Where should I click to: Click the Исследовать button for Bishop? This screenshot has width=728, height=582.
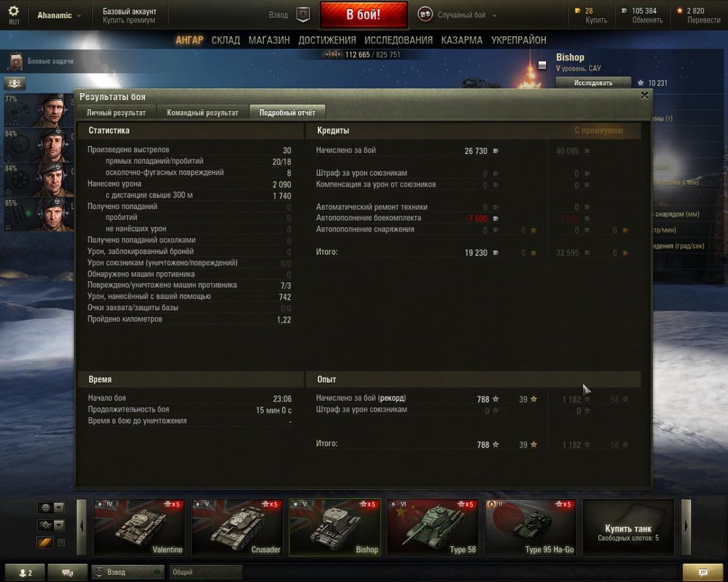pyautogui.click(x=593, y=83)
